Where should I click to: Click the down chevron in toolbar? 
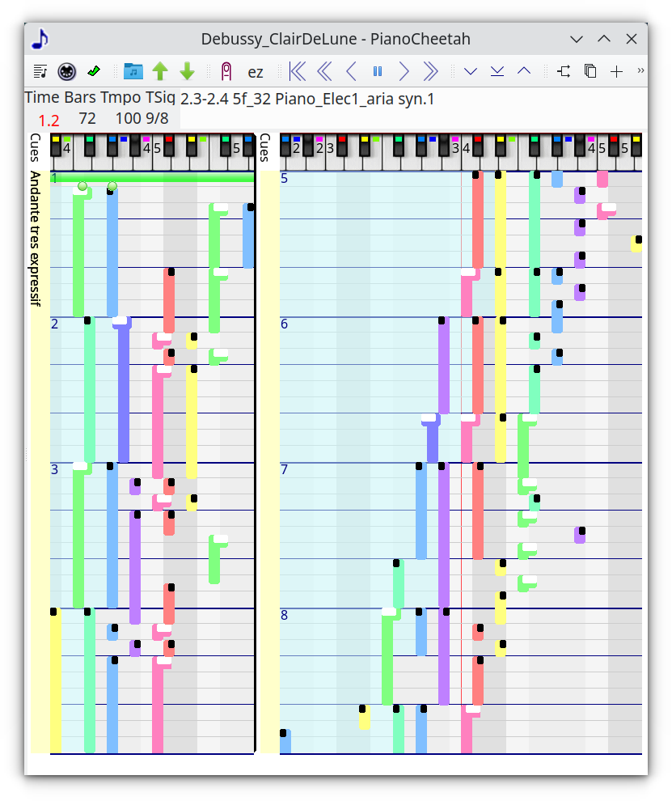pos(471,71)
